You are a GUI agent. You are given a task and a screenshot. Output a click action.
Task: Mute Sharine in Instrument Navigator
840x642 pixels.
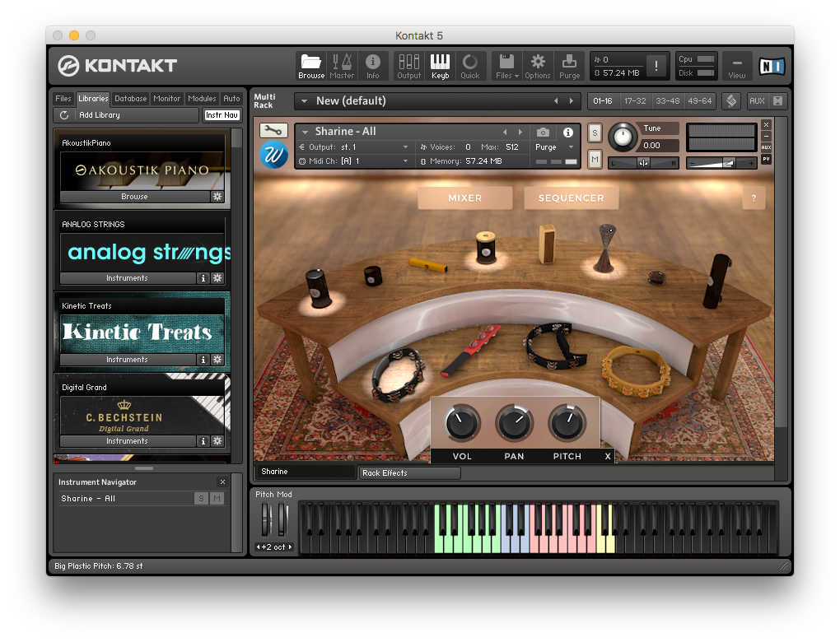pos(217,499)
